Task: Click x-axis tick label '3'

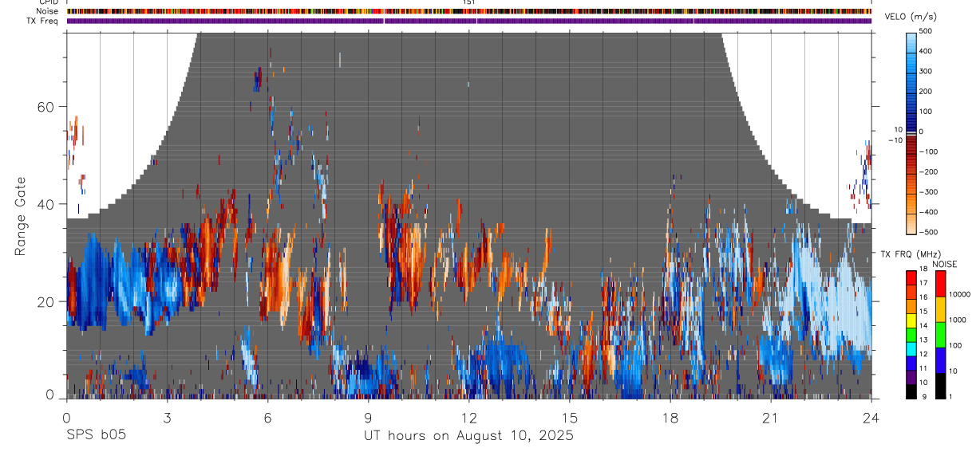Action: click(167, 417)
